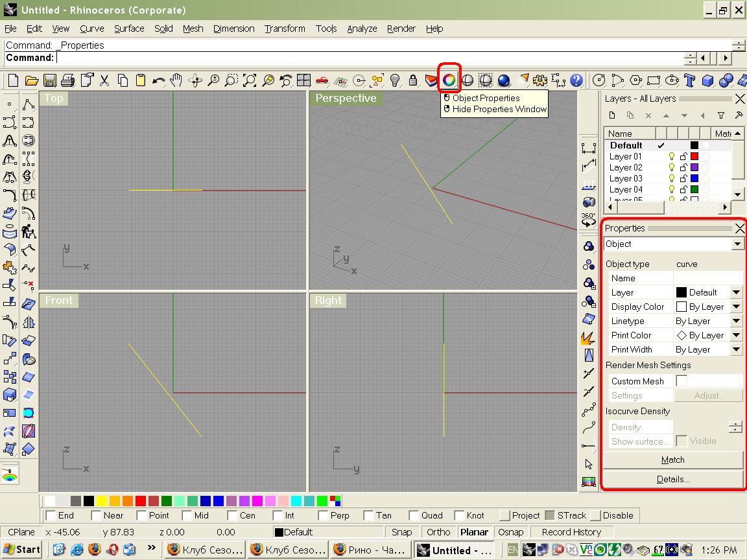Screen dimensions: 747x560
Task: Open the four-viewport layout icon
Action: coord(303,80)
